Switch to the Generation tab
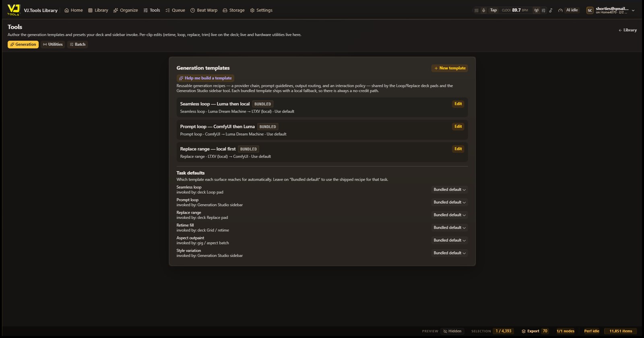This screenshot has height=338, width=644. tap(23, 44)
